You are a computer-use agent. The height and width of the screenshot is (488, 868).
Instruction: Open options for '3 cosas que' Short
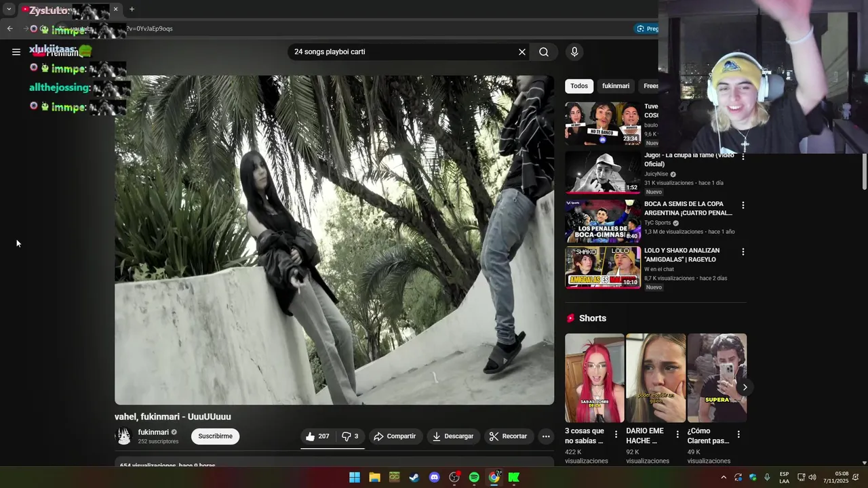click(x=616, y=434)
